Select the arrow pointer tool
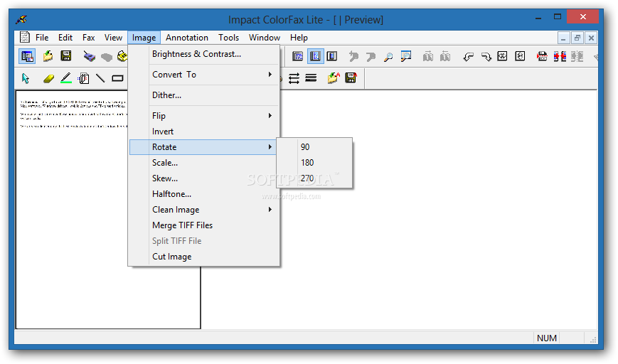This screenshot has width=618, height=364. [x=26, y=78]
